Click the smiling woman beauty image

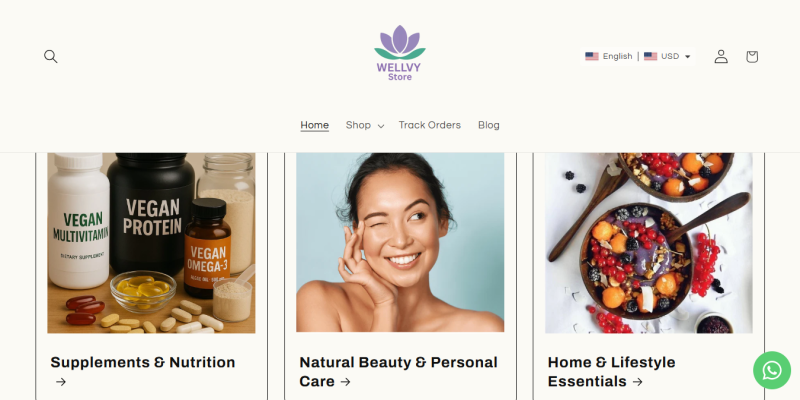coord(400,243)
